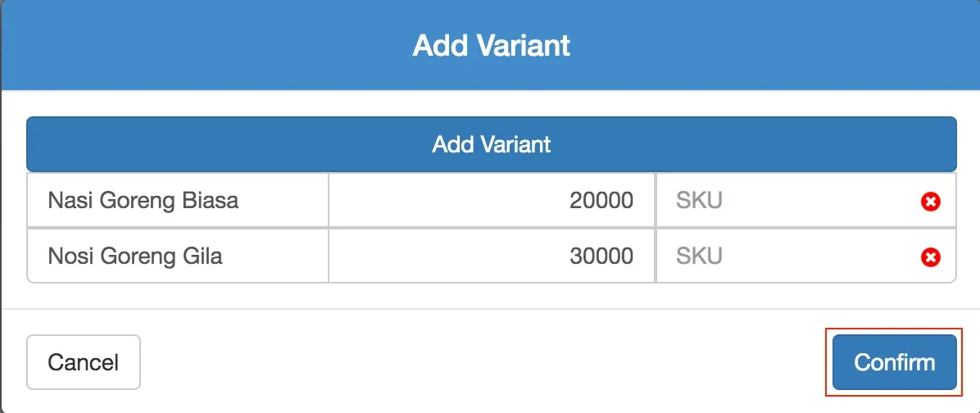Click the price value 20000
Screen dimensions: 980x413
click(601, 201)
